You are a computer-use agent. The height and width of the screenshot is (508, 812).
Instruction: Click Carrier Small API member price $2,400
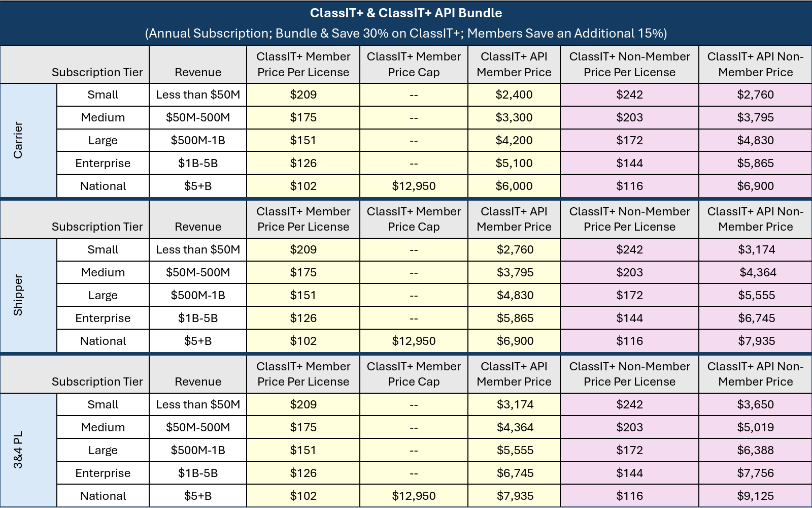click(x=514, y=94)
